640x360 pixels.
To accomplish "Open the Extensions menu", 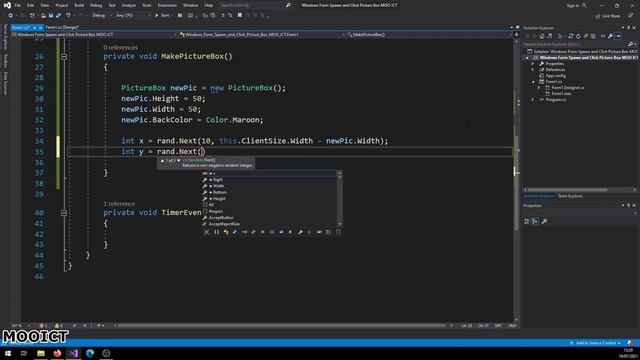I will [x=167, y=5].
